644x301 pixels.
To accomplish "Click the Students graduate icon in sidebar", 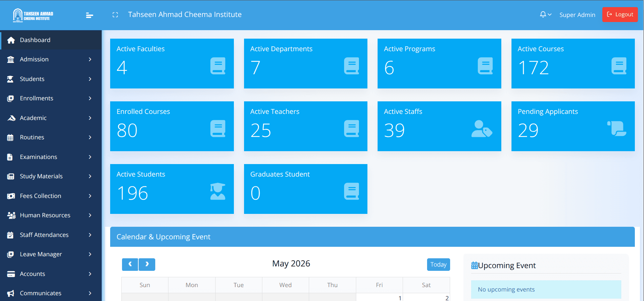I will [11, 79].
